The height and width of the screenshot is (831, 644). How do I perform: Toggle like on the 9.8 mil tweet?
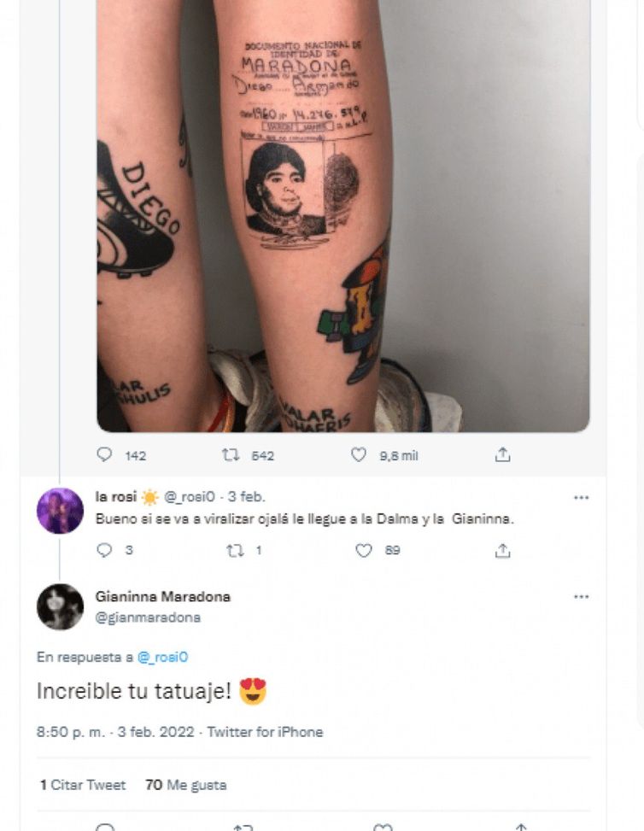359,455
